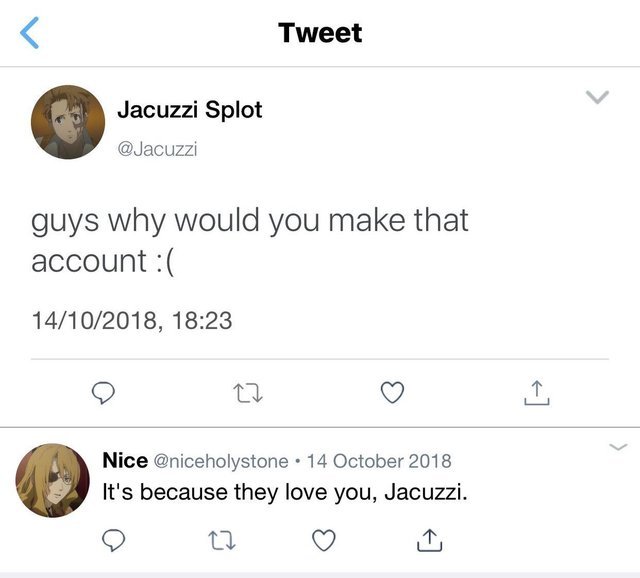Image resolution: width=640 pixels, height=578 pixels.
Task: Reply to Nice's comment
Action: 115,540
